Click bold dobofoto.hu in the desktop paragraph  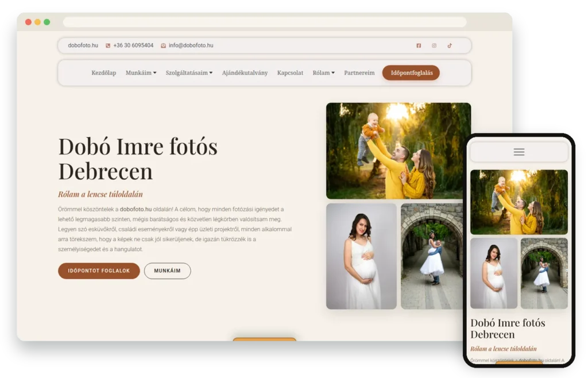(x=136, y=209)
